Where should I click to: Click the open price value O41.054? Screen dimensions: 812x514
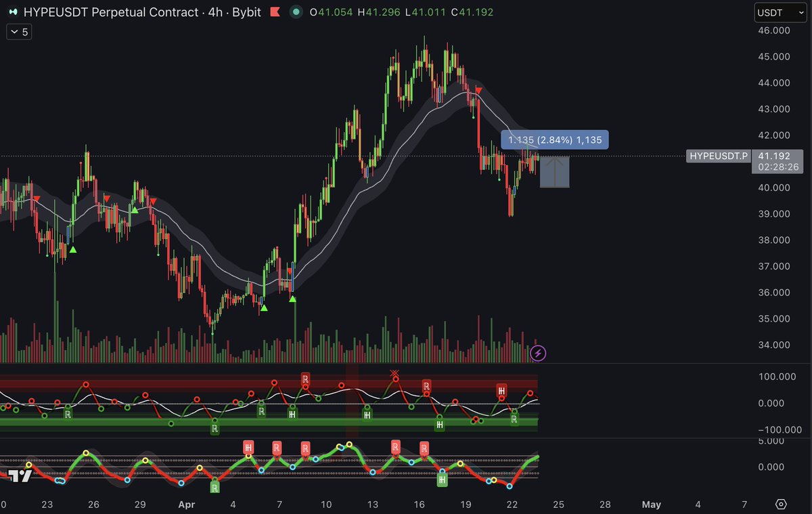tap(331, 12)
